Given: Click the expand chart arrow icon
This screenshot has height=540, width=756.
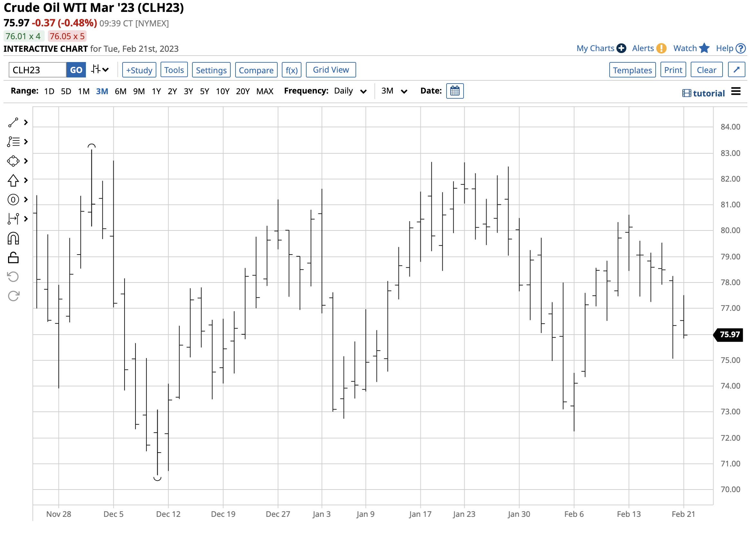Looking at the screenshot, I should coord(736,70).
